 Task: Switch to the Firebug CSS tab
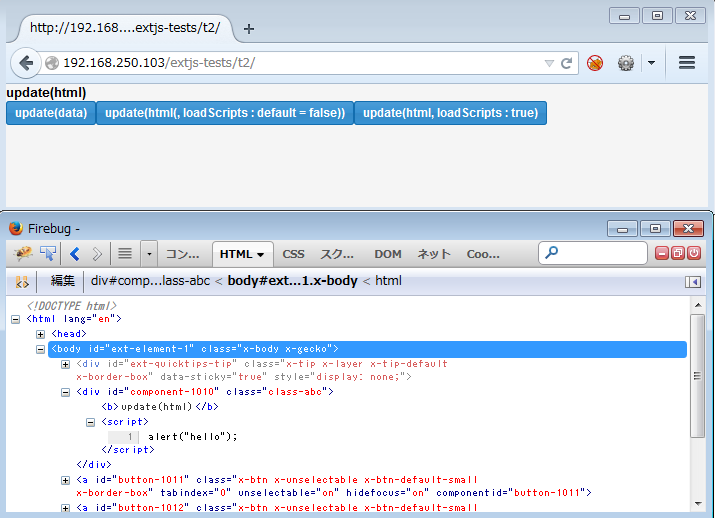tap(293, 254)
